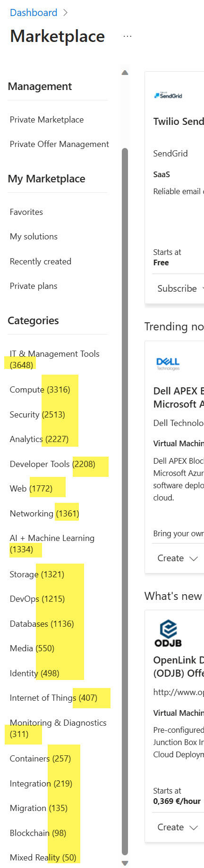The height and width of the screenshot is (868, 204).
Task: Choose the Internet of Things category
Action: 54,698
